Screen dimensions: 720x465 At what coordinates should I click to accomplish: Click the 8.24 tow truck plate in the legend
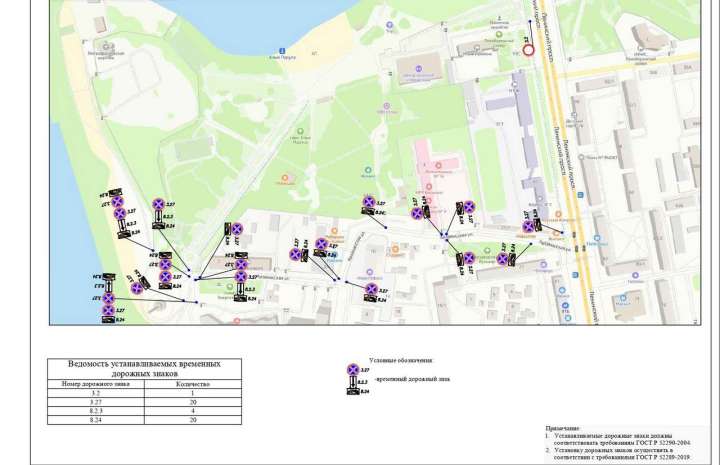click(x=353, y=391)
